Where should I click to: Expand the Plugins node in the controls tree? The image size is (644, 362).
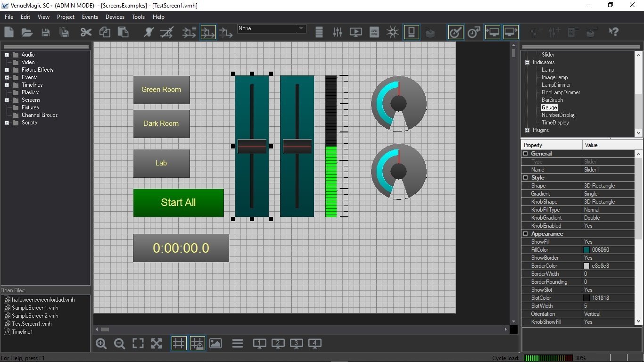coord(528,130)
